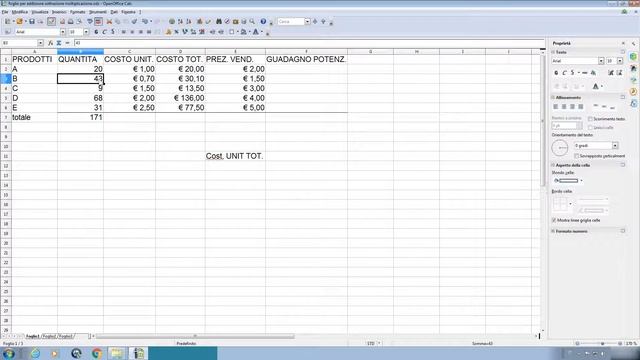Expand the Formato numero section
The height and width of the screenshot is (360, 640).
coord(553,231)
